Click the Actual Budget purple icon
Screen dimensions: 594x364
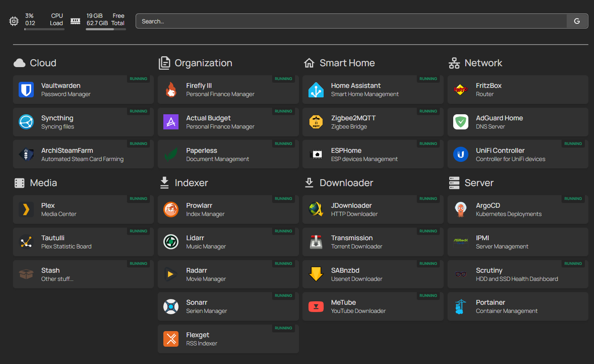pos(171,122)
